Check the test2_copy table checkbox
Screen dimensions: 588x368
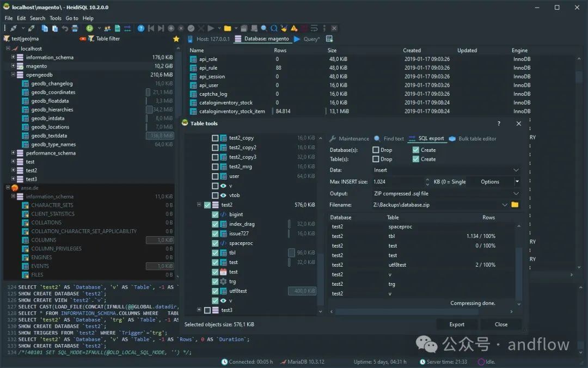[x=215, y=138]
